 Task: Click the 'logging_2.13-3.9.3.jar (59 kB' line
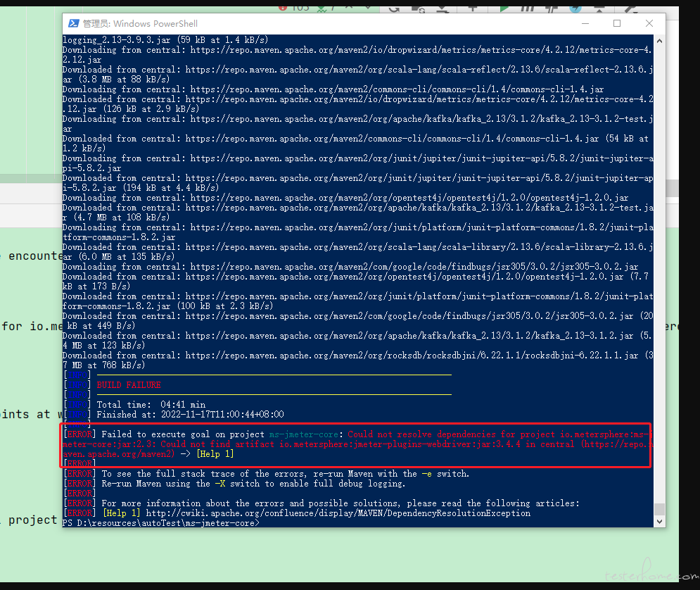click(165, 40)
